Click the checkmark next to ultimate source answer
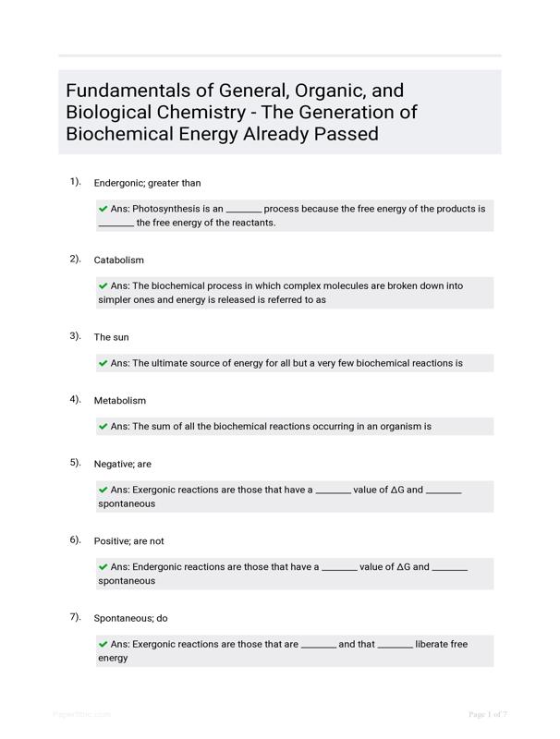 point(103,363)
